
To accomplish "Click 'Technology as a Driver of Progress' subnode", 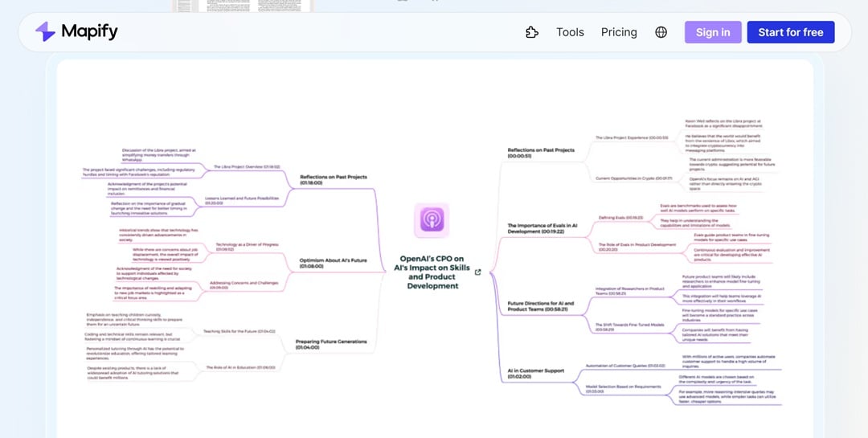I will pyautogui.click(x=247, y=247).
